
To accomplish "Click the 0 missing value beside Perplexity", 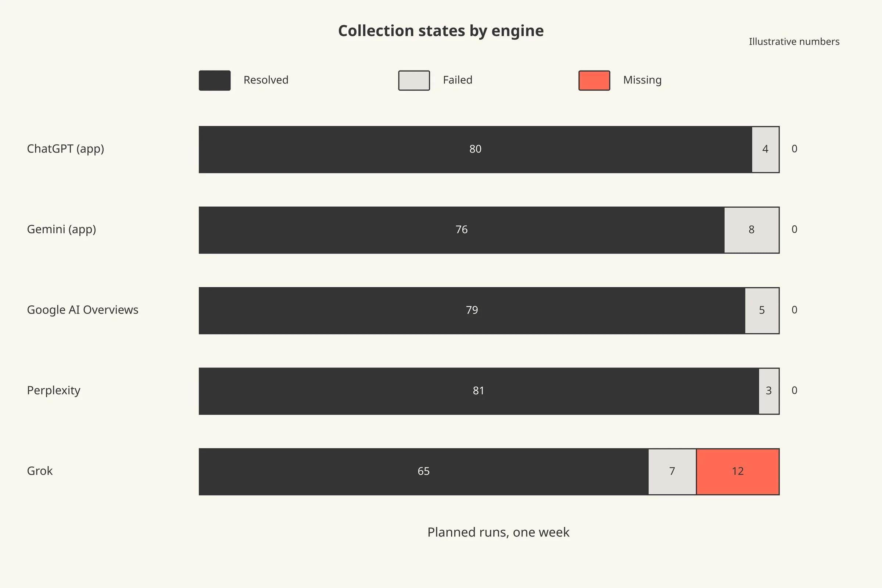I will [794, 391].
